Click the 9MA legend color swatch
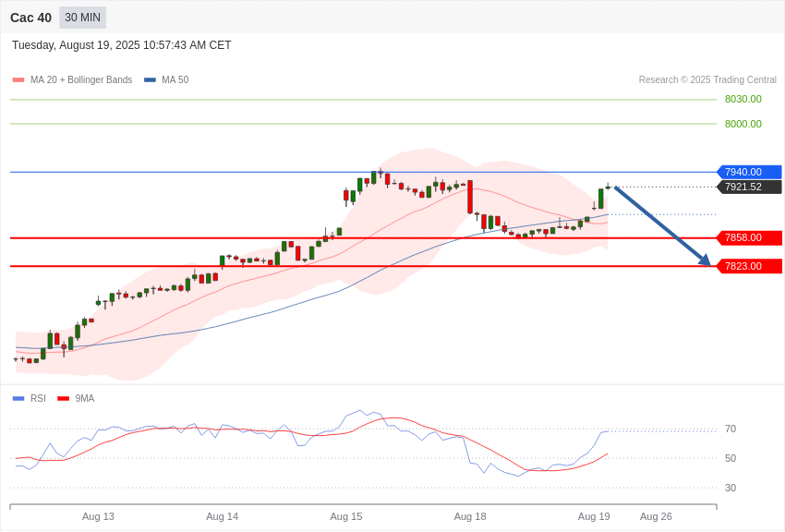The height and width of the screenshot is (532, 785). [63, 398]
